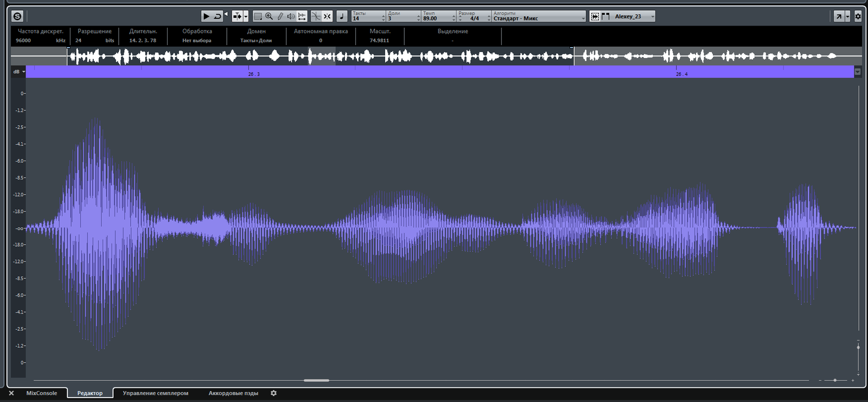Open the dB level scale dropdown
868x402 pixels.
point(19,72)
